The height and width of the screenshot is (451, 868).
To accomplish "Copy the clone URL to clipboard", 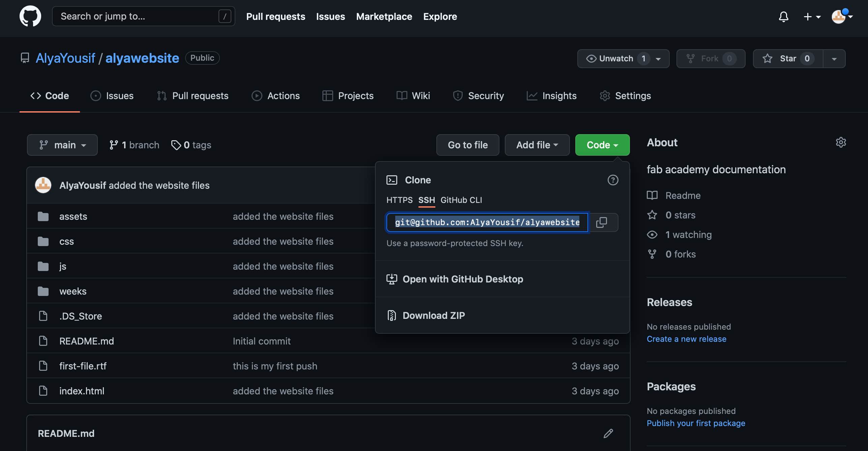I will (602, 222).
